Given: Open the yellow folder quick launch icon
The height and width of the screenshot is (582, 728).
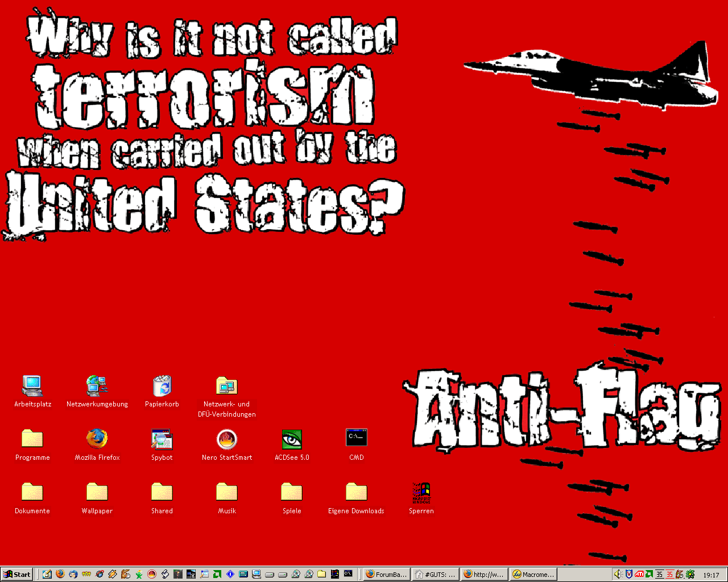Looking at the screenshot, I should point(321,574).
